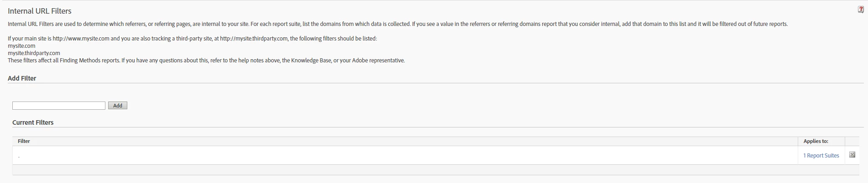868x183 pixels.
Task: Click the 'Adobe representative' text in the note
Action: tap(378, 61)
